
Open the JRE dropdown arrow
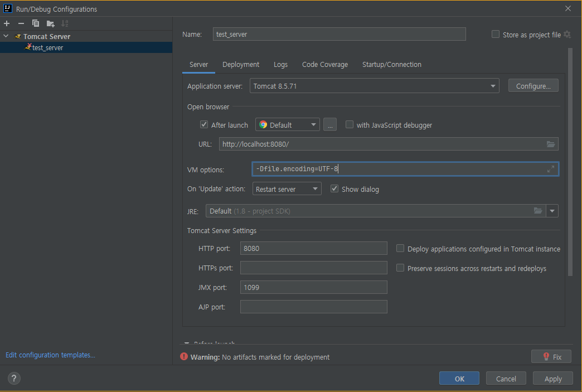point(552,211)
